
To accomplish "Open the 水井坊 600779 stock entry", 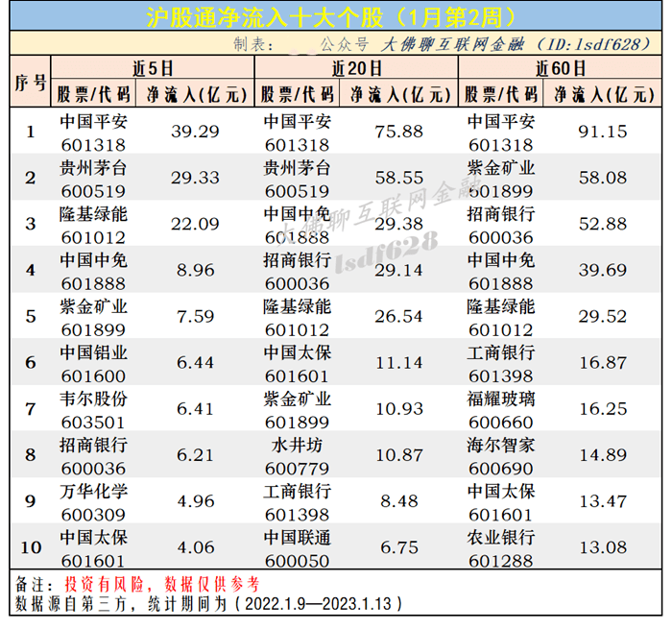I will 298,454.
